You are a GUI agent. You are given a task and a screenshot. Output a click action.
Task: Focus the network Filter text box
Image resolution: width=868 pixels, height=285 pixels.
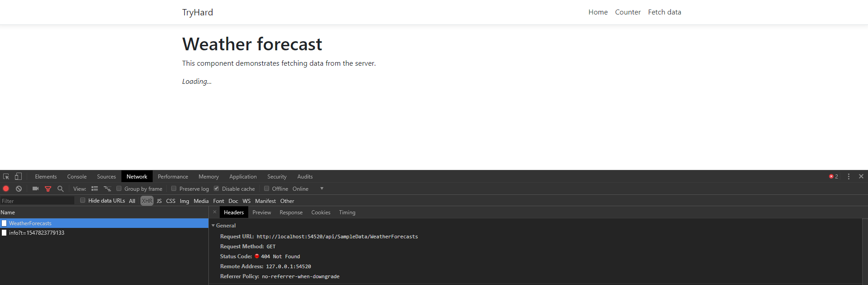coord(37,201)
